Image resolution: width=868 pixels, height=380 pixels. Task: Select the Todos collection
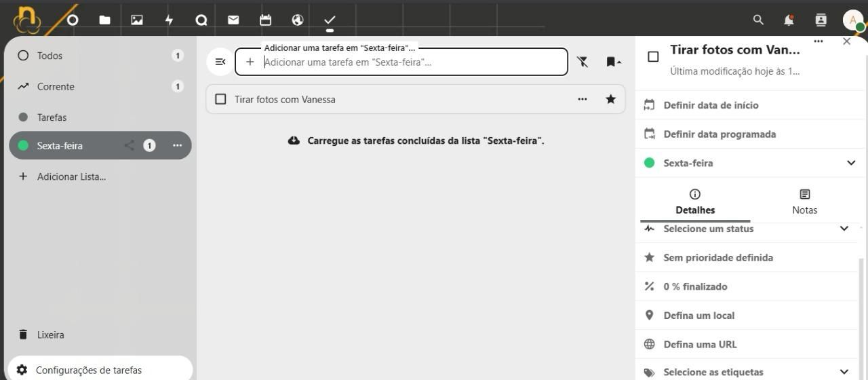pos(100,56)
